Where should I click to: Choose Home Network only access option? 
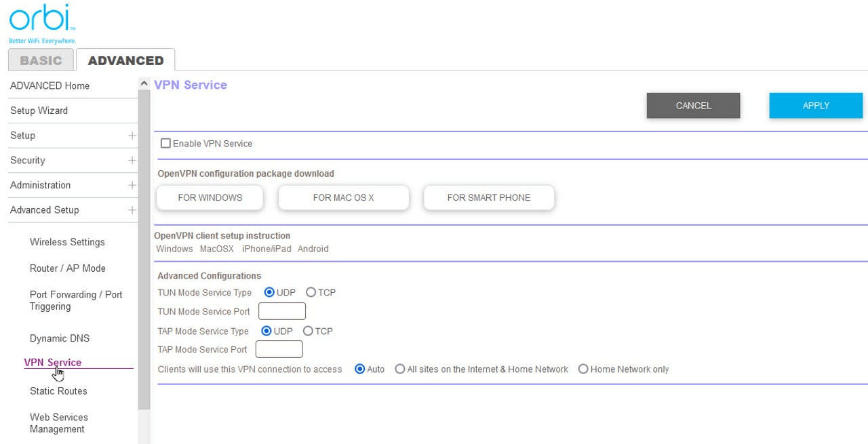pyautogui.click(x=583, y=369)
